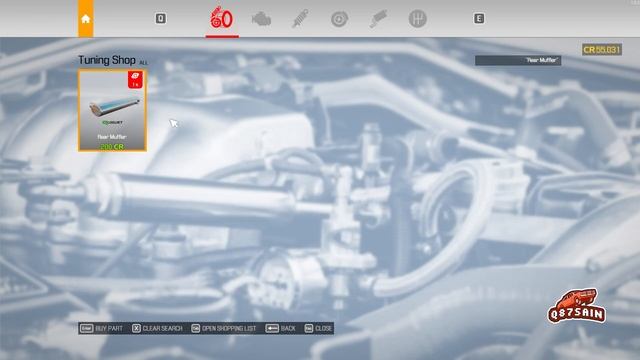
Task: Click the Tuning Shop heading text
Action: point(107,60)
